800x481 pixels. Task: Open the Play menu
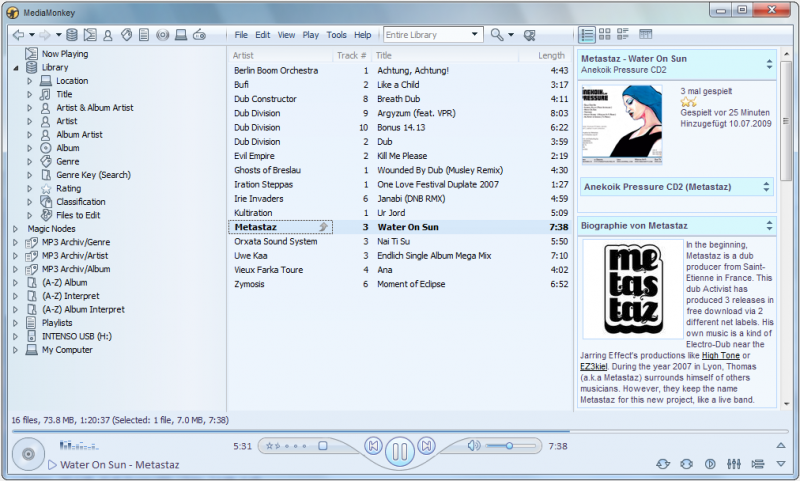[x=311, y=35]
